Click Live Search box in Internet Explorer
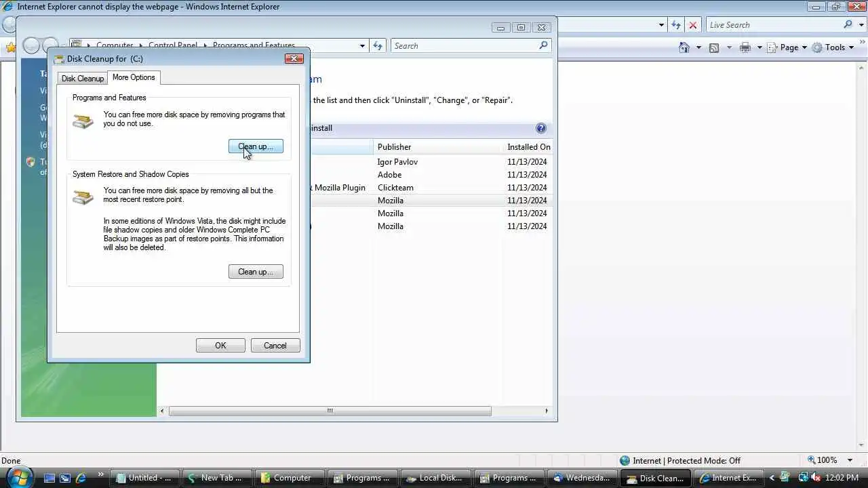 pos(774,25)
